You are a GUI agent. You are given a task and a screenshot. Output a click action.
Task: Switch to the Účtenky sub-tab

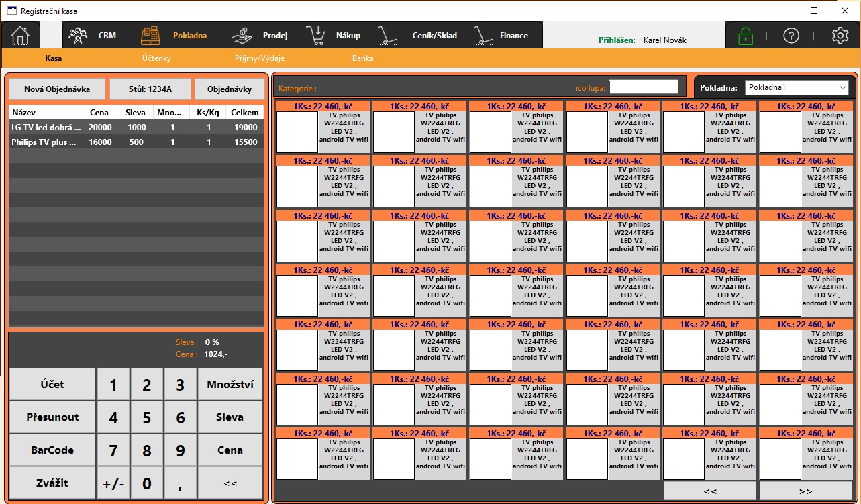tap(157, 58)
